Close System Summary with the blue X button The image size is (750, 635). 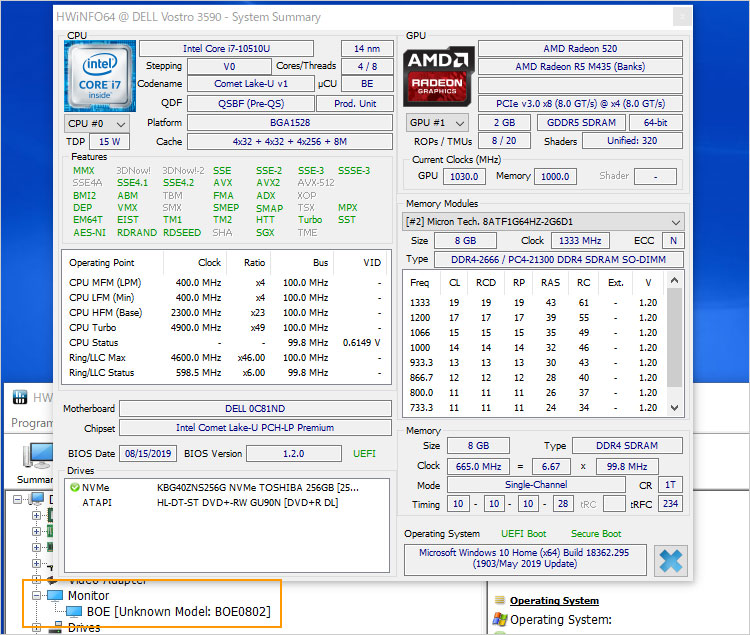(671, 560)
